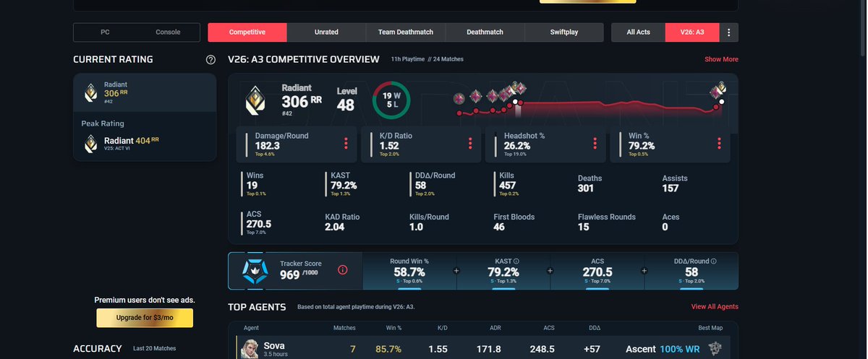Viewport: 868px width, 359px height.
Task: Select the V26: A3 act filter
Action: [692, 33]
